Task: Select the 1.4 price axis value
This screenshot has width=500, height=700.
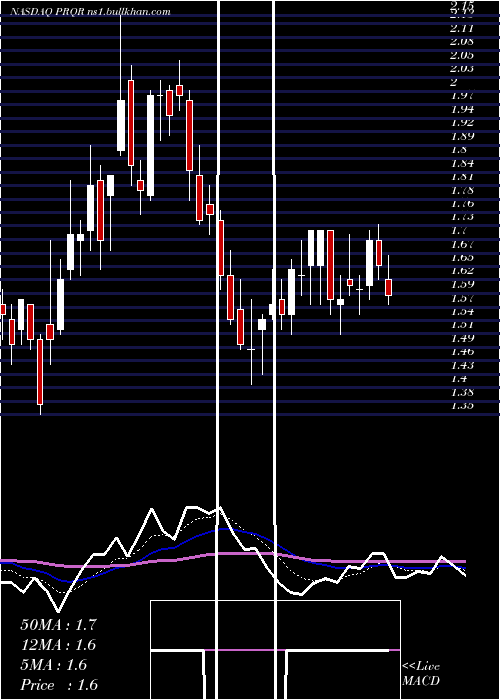Action: click(459, 379)
